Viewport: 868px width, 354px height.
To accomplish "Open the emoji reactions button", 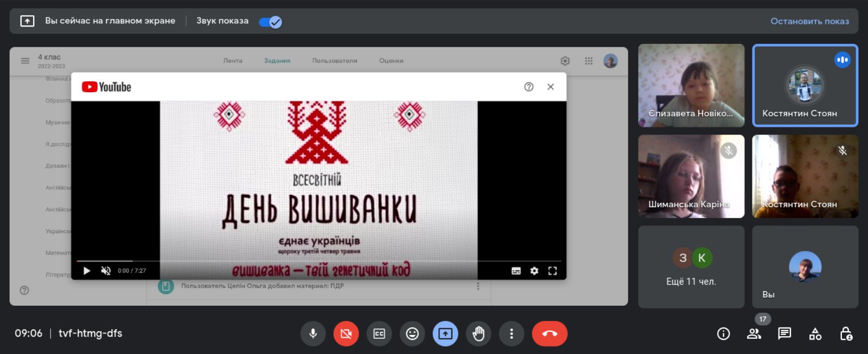I will [412, 333].
